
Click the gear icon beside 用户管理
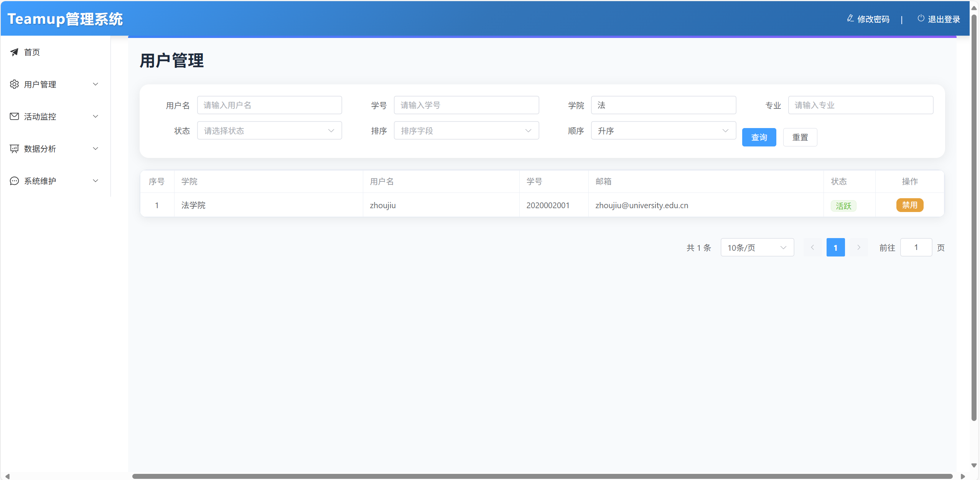click(14, 84)
